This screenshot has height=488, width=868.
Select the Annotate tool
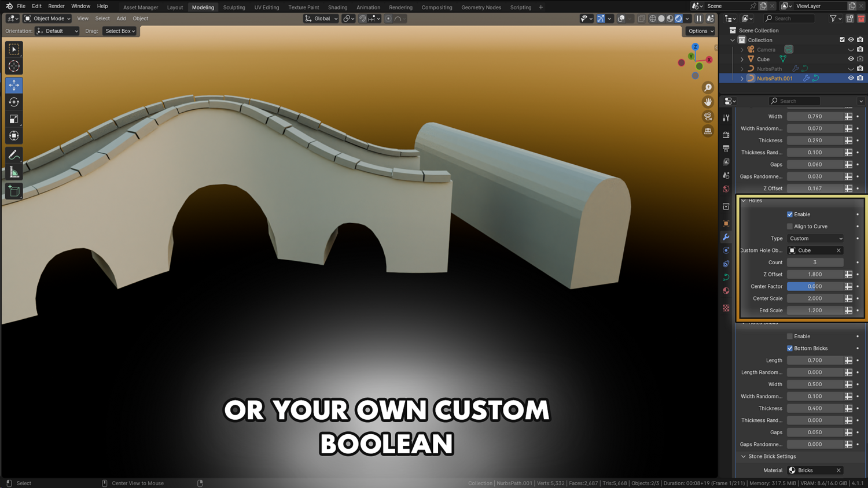click(x=14, y=155)
